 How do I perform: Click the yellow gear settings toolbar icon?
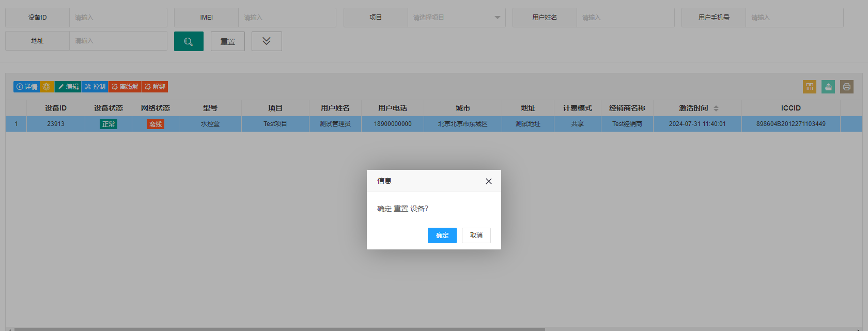pos(47,87)
